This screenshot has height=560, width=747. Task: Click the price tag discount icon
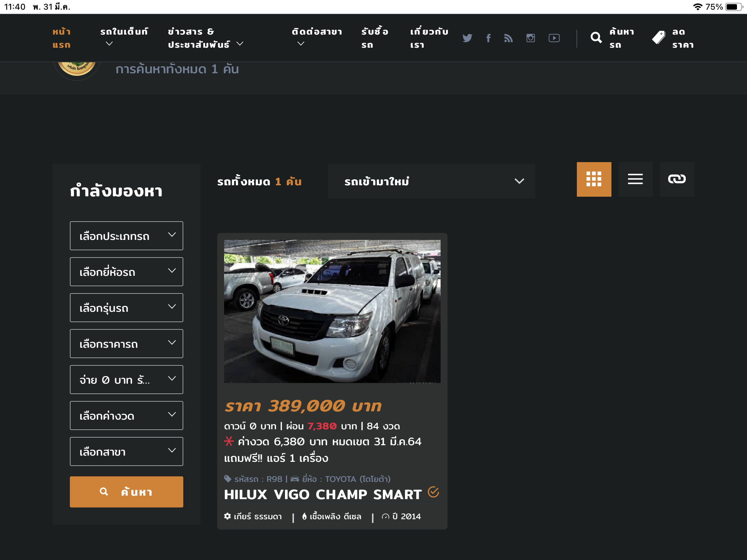tap(658, 38)
